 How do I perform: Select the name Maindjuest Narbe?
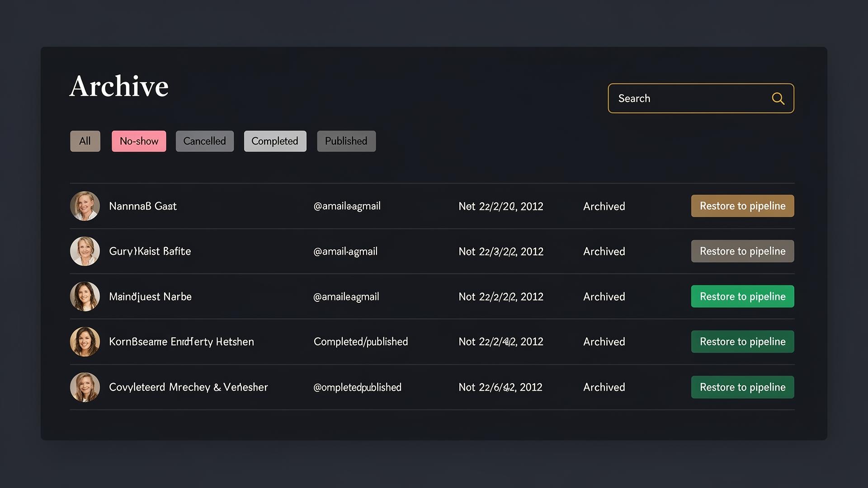click(151, 297)
